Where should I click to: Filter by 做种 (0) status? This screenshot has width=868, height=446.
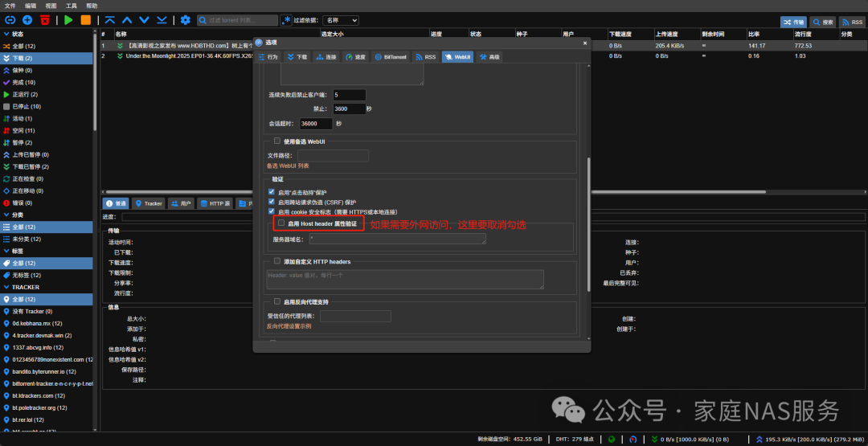(46, 70)
